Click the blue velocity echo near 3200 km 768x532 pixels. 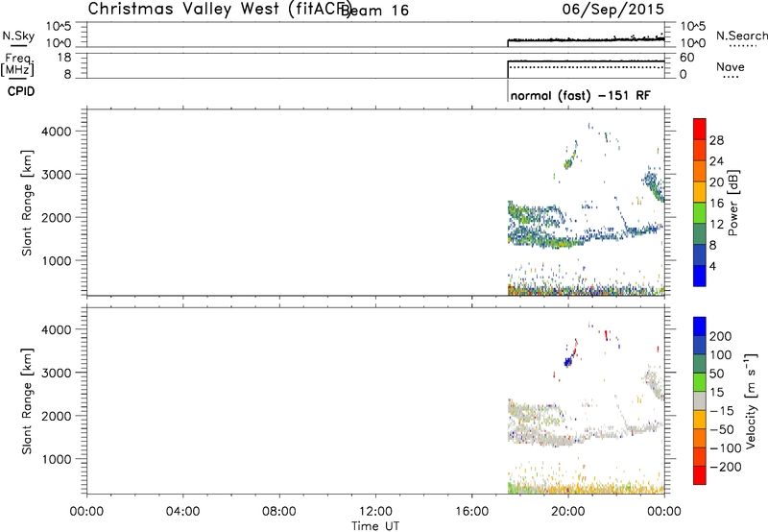tap(567, 362)
